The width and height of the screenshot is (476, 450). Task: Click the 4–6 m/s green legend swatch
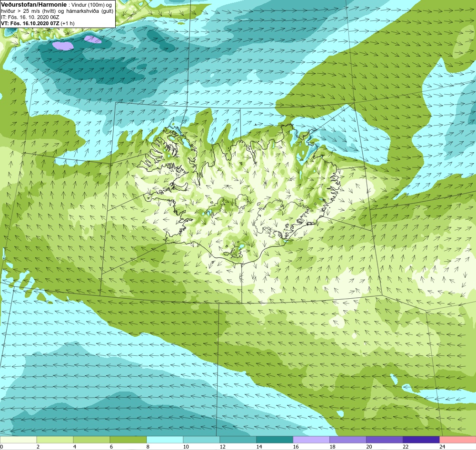point(91,440)
